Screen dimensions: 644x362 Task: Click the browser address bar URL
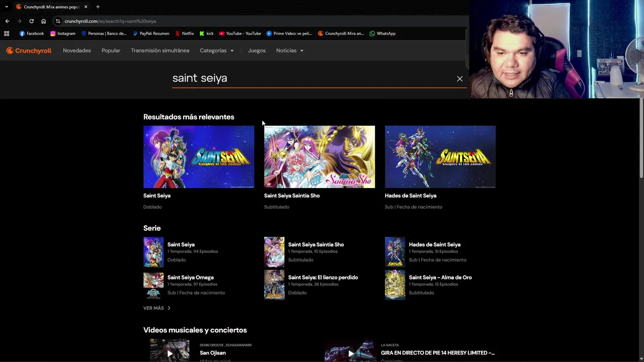110,21
